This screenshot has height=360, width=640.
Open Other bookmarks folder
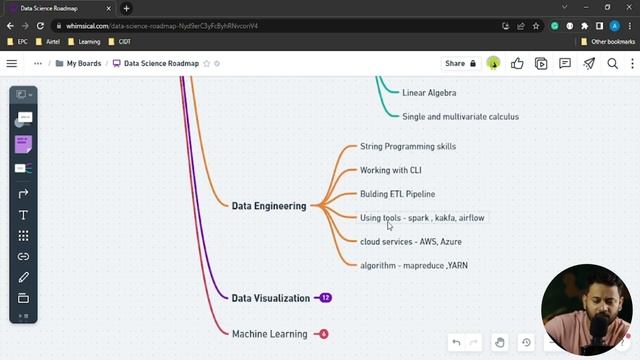click(608, 42)
